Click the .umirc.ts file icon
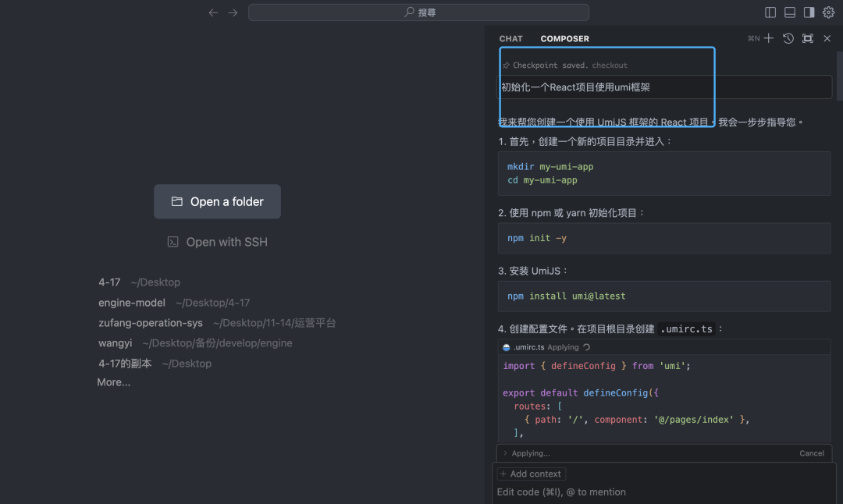The width and height of the screenshot is (843, 504). pyautogui.click(x=506, y=348)
